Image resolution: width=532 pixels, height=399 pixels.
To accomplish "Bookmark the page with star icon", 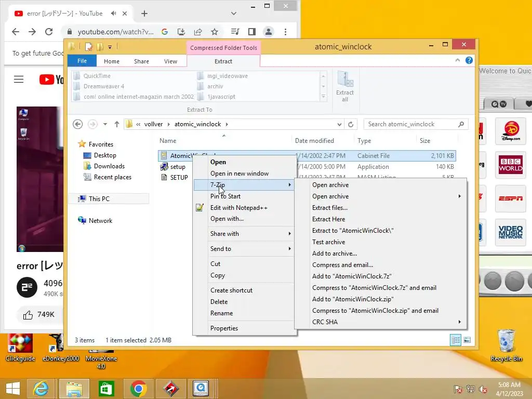I will 215,32.
